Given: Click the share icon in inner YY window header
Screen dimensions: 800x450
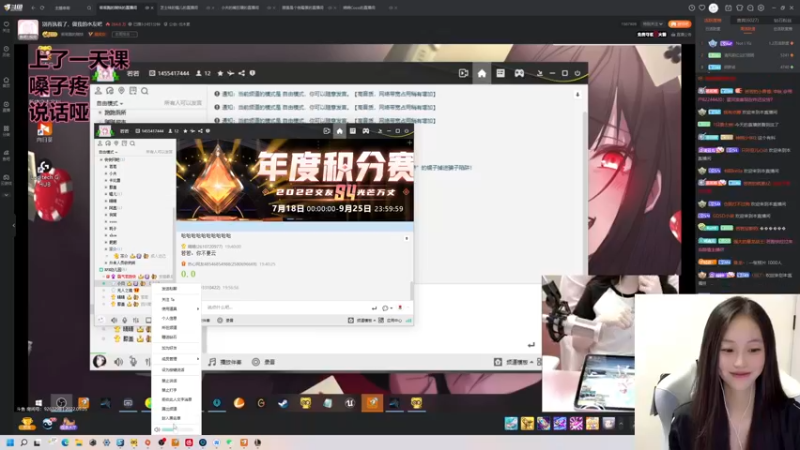Looking at the screenshot, I should click(200, 131).
